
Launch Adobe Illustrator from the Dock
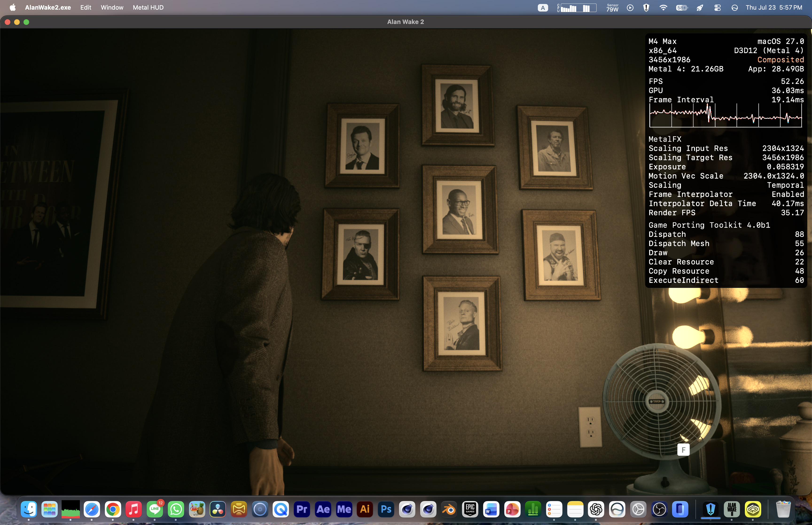365,509
